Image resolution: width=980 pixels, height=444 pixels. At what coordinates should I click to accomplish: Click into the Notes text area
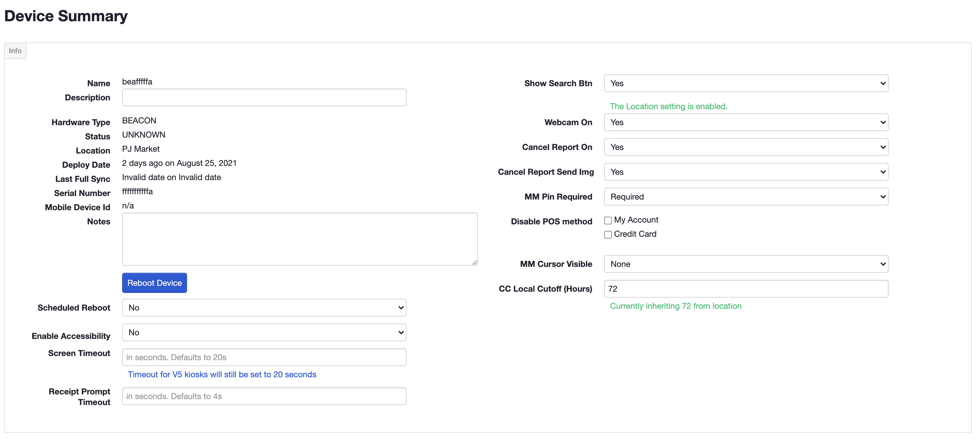point(299,239)
